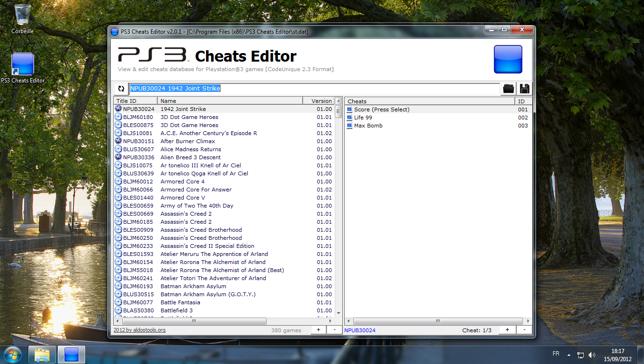Sort games by Version column header
644x364 pixels.
[x=319, y=101]
